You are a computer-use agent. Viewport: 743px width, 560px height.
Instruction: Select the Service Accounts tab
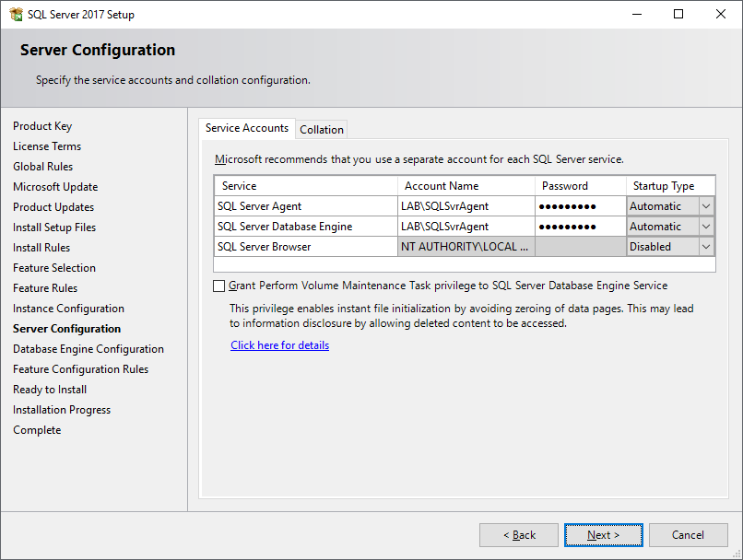click(x=246, y=128)
